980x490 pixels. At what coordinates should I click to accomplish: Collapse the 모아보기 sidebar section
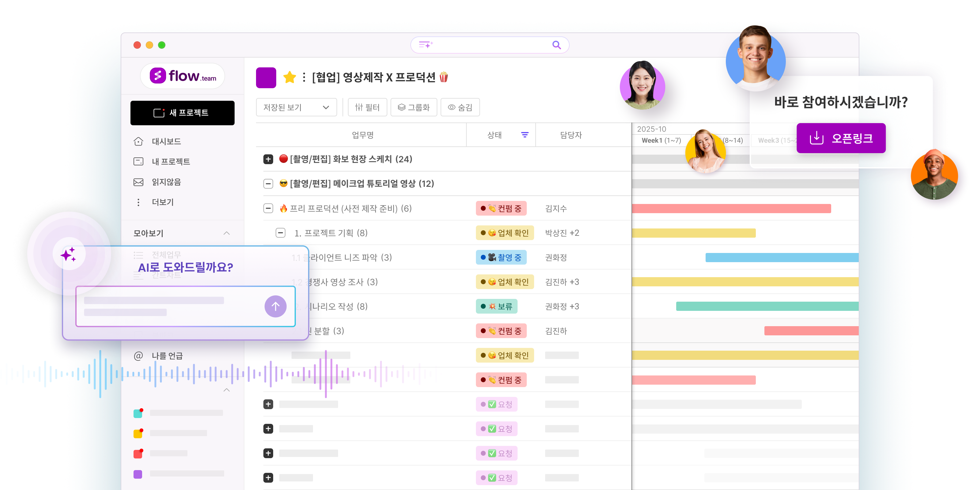coord(226,233)
